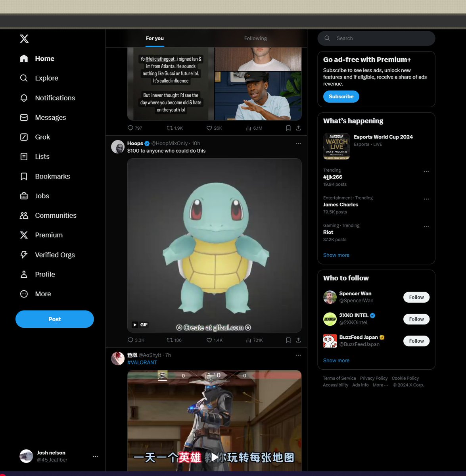Open Esports World Cup 2024 event

(376, 146)
